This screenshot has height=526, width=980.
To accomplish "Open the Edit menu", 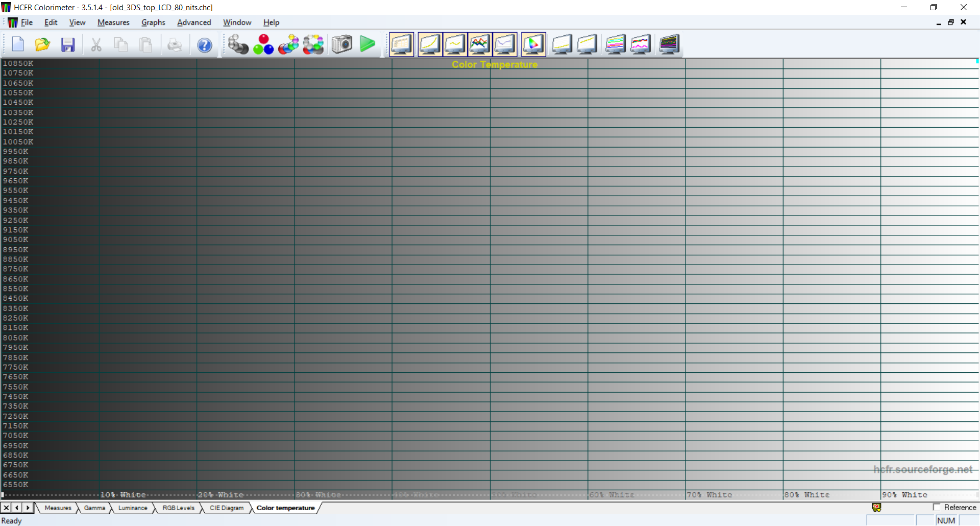I will (x=51, y=22).
